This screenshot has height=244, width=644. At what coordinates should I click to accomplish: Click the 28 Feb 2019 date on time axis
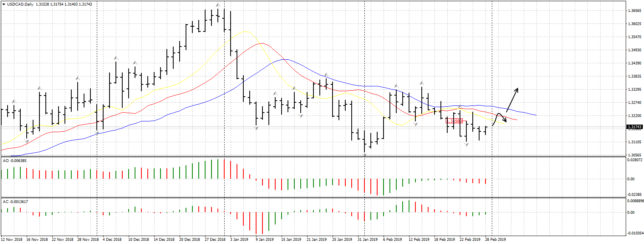(x=495, y=240)
